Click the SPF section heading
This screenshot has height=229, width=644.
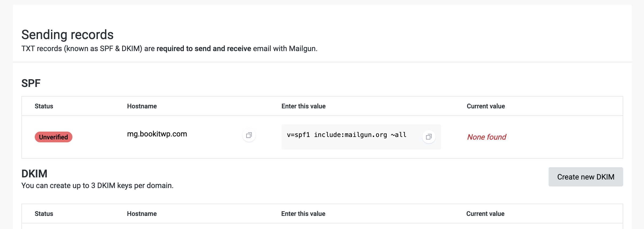point(31,83)
